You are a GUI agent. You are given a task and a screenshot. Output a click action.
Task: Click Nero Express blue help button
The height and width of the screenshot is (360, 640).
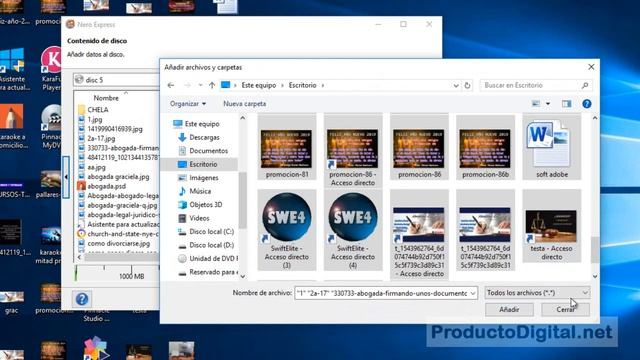point(82,299)
